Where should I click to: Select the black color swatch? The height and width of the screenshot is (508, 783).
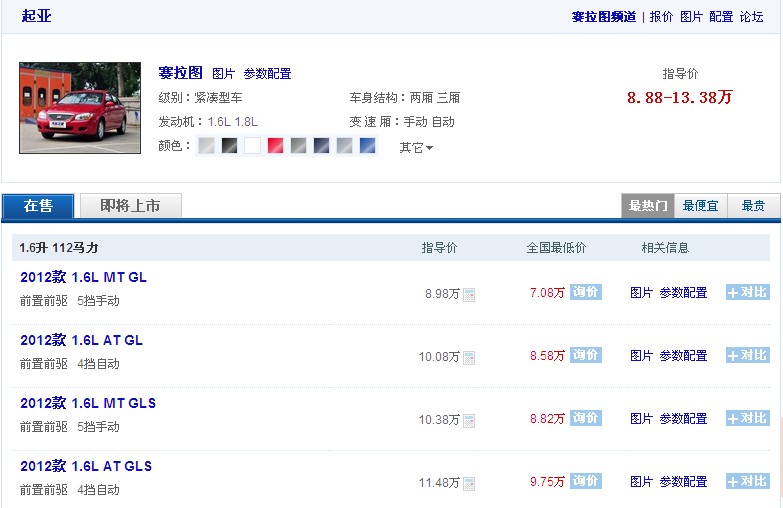tap(229, 145)
